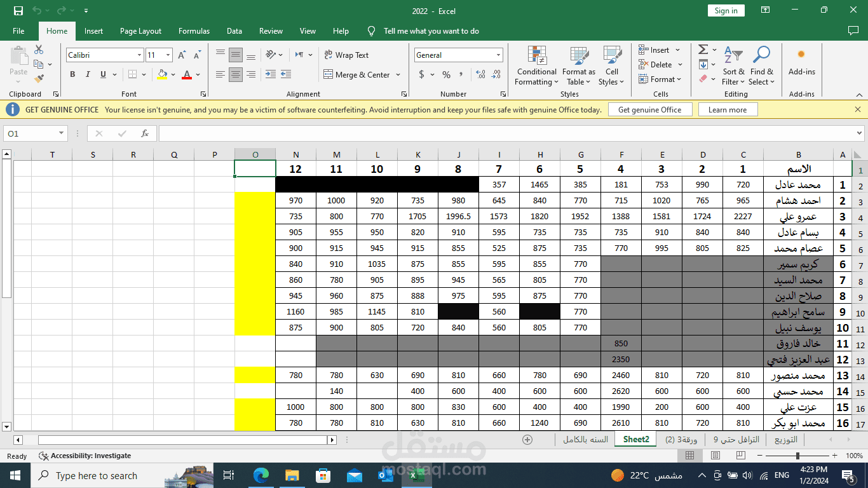Open the File menu
This screenshot has width=868, height=488.
[18, 31]
